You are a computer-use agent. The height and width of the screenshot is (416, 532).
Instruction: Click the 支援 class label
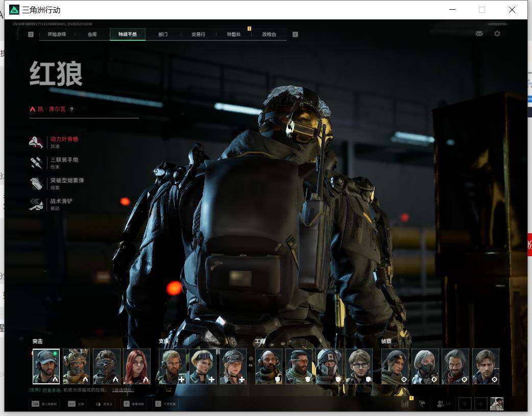pyautogui.click(x=163, y=341)
